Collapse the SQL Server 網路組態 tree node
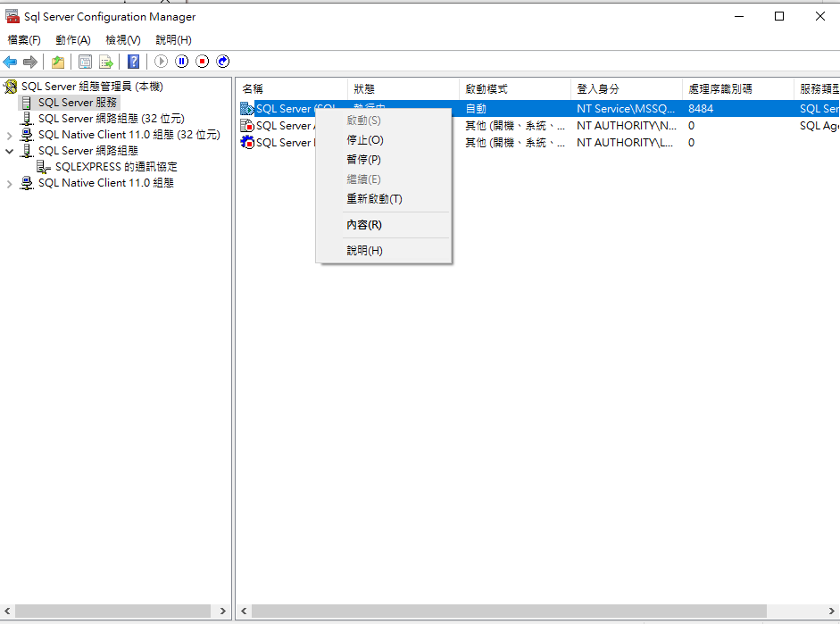Viewport: 840px width, 624px height. (x=10, y=152)
